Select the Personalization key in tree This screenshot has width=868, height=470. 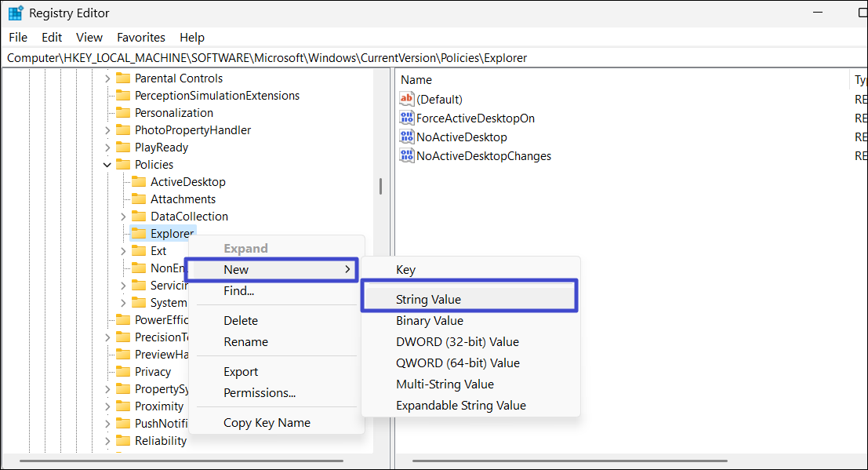coord(173,113)
